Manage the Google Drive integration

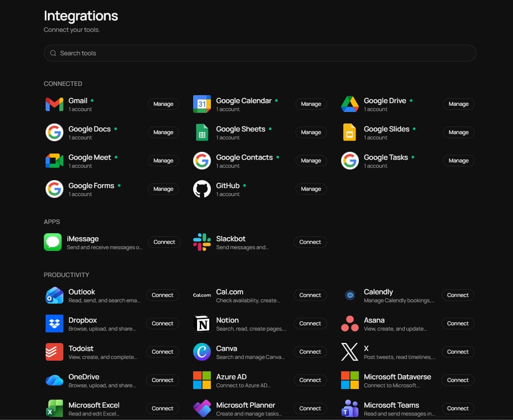point(459,104)
